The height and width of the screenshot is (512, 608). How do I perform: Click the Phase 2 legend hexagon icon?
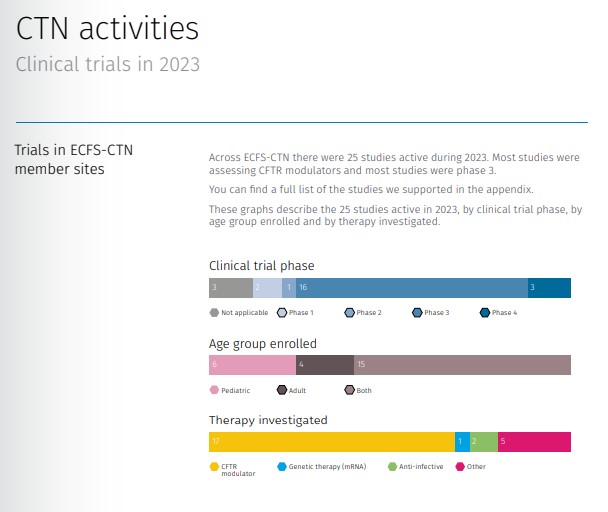pos(350,313)
